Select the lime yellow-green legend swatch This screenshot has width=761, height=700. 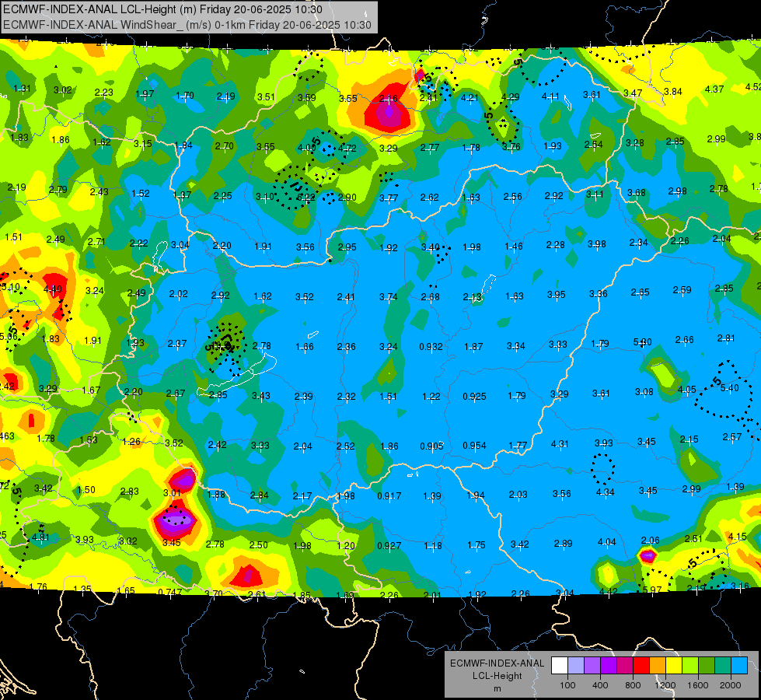pos(690,665)
